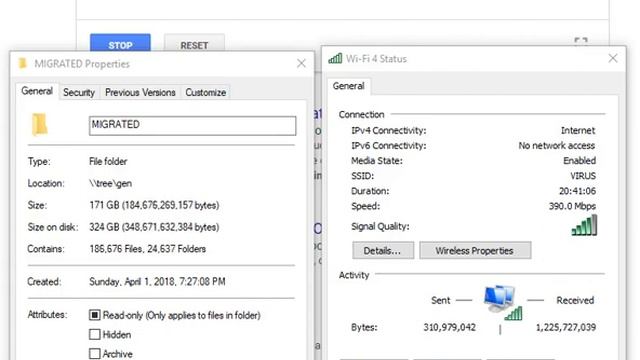The image size is (640, 360).
Task: Click the large folder icon beside name field
Action: point(40,124)
